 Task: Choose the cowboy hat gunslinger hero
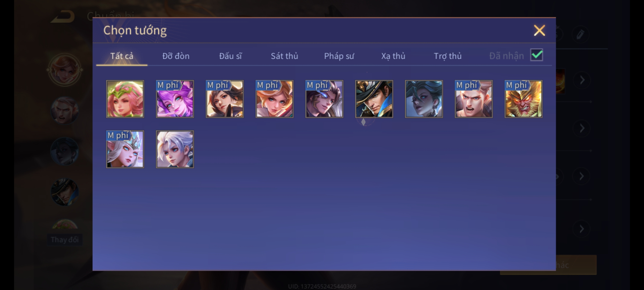pyautogui.click(x=374, y=99)
